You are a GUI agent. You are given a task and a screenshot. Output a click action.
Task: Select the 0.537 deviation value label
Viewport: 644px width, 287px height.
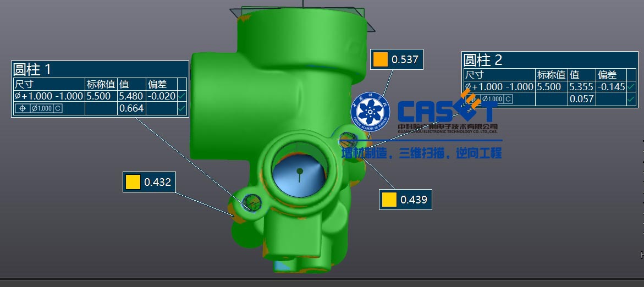[405, 59]
